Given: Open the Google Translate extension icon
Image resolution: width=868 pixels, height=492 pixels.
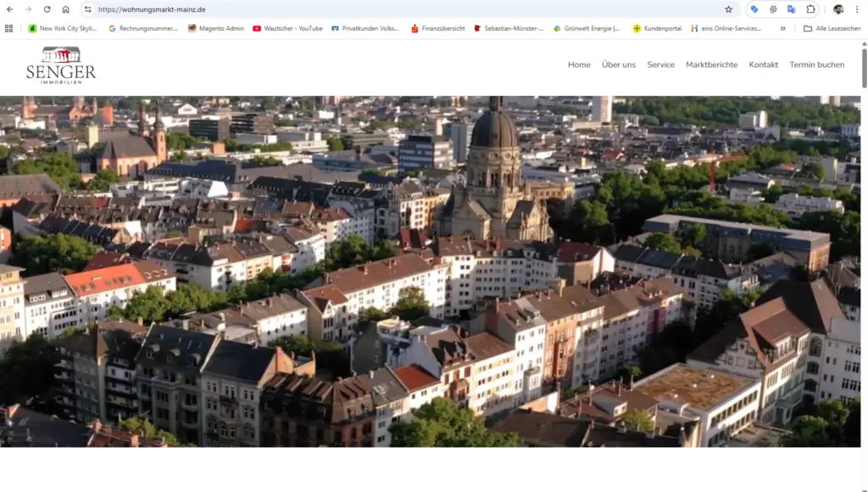Looking at the screenshot, I should click(792, 9).
